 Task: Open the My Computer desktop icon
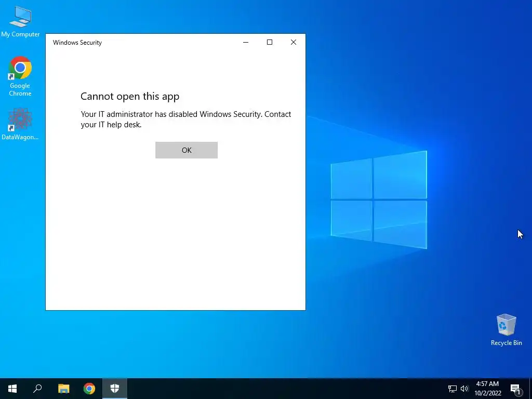[x=20, y=21]
